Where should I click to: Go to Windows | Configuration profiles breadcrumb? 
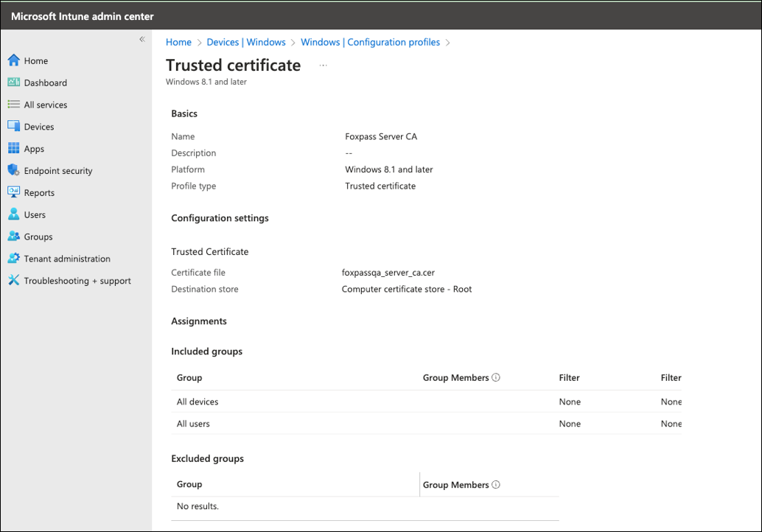tap(370, 43)
